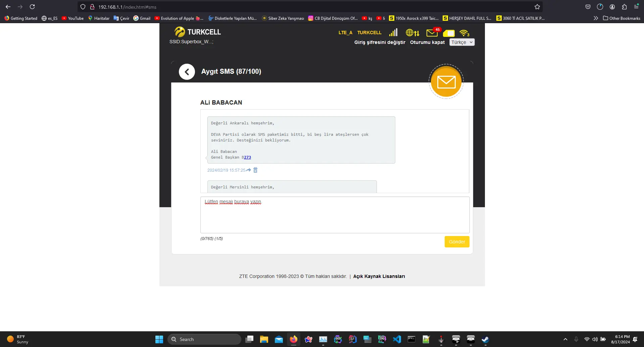644x347 pixels.
Task: Open the internet connection globe icon
Action: (x=412, y=33)
